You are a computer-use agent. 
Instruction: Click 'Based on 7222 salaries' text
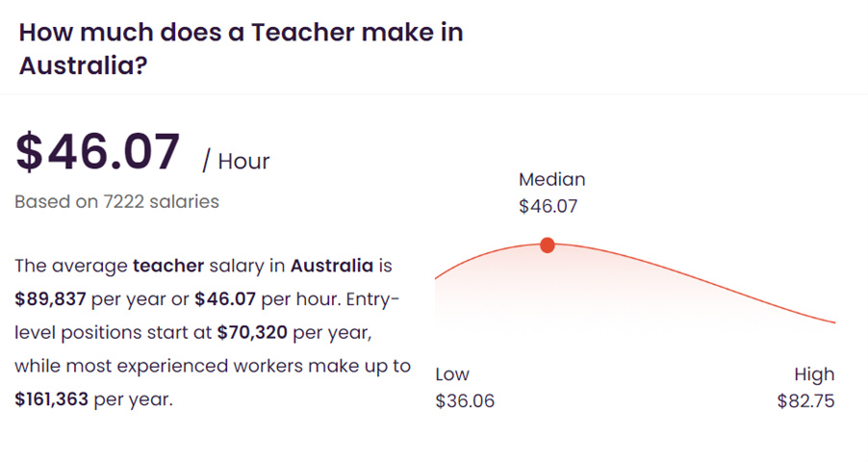tap(116, 201)
